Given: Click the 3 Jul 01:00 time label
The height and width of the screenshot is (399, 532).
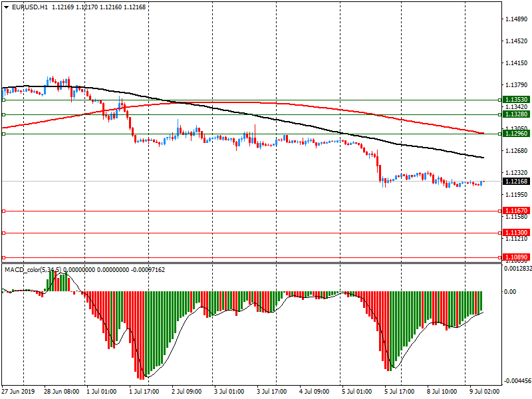Looking at the screenshot, I should [x=229, y=392].
